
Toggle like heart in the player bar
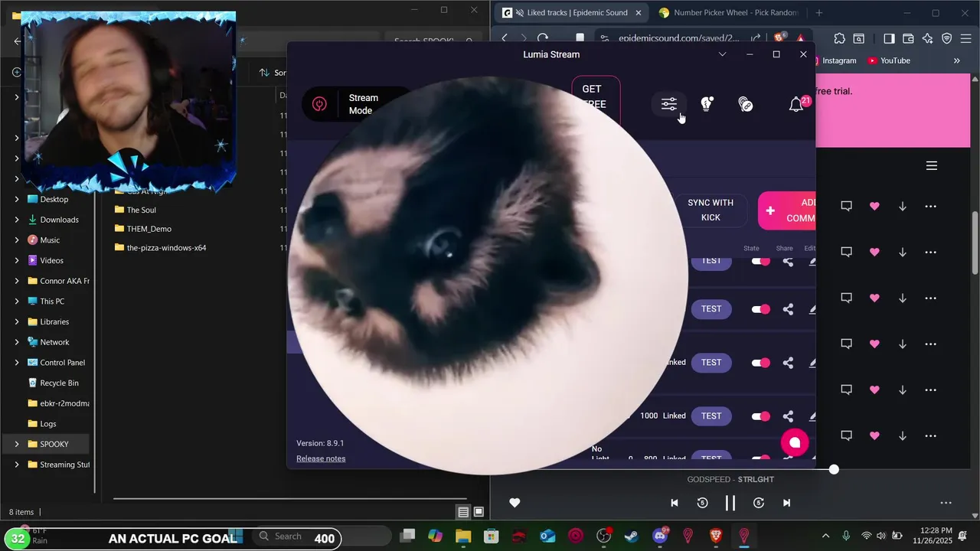coord(514,503)
